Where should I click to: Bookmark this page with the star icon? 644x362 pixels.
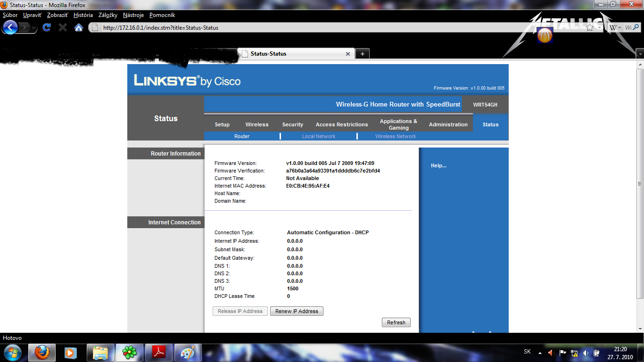pos(590,27)
